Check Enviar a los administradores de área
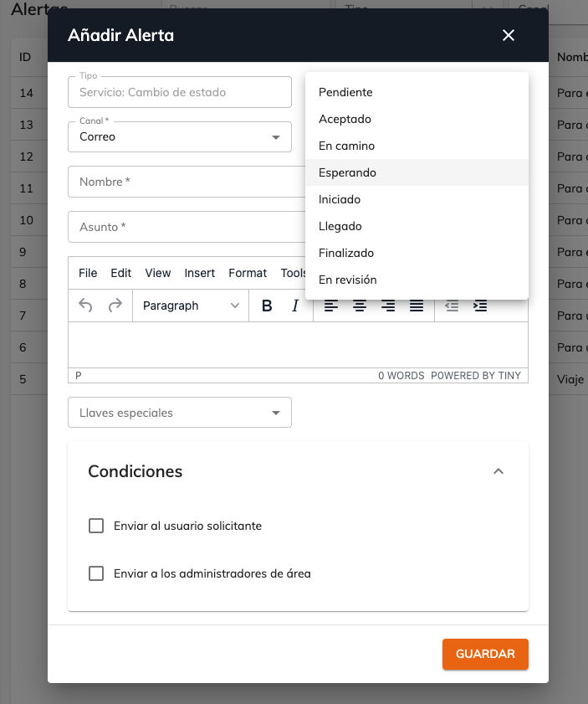The width and height of the screenshot is (588, 704). (96, 573)
